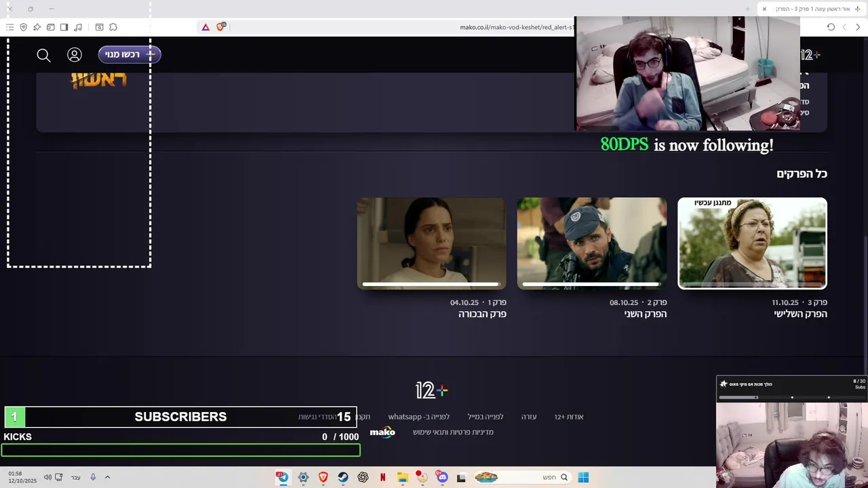Image resolution: width=868 pixels, height=488 pixels.
Task: Open the media control music note icon
Action: pos(78,27)
